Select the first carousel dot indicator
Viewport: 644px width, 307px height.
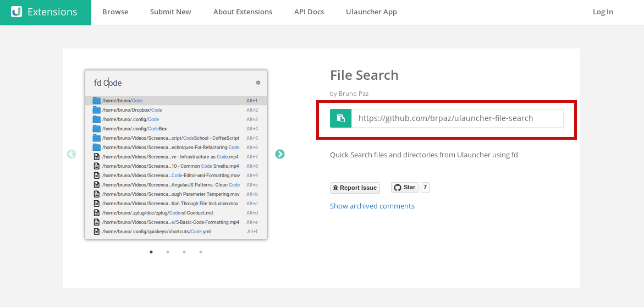point(151,252)
